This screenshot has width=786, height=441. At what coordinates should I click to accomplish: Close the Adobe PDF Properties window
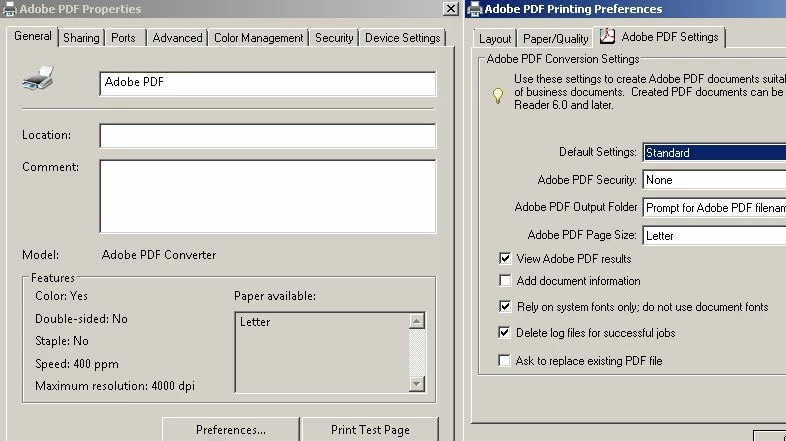(451, 9)
